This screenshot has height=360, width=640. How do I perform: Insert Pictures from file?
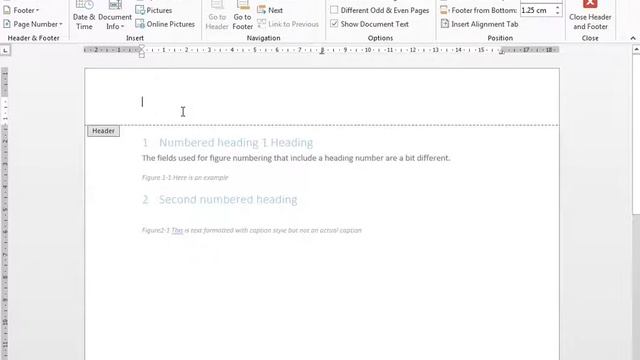(154, 10)
